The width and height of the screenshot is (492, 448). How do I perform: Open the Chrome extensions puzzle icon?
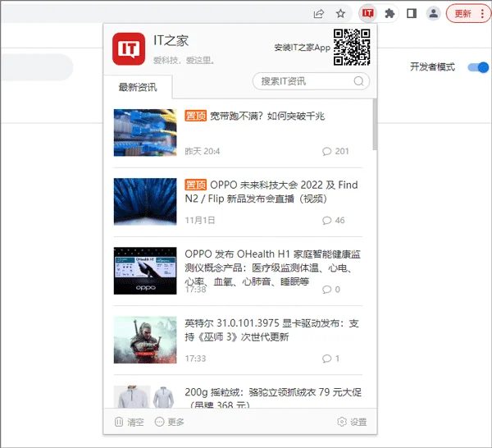coord(389,13)
